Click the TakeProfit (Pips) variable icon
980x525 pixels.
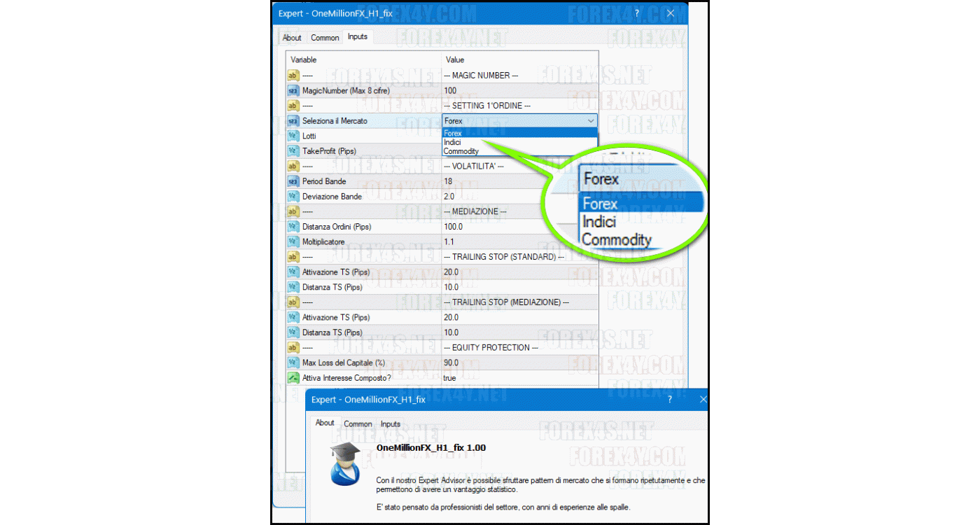(293, 150)
